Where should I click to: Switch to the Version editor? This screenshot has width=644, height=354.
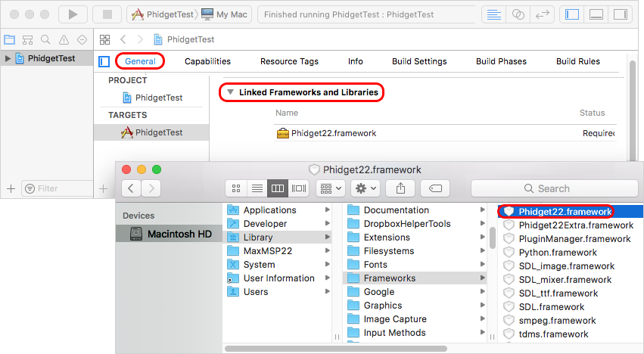click(542, 14)
